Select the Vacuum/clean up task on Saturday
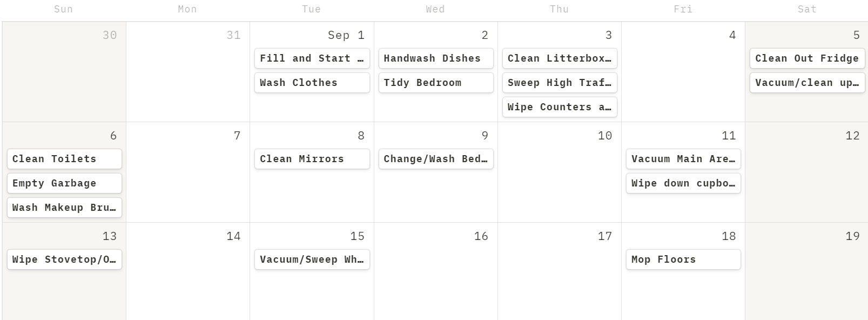Screen dimensions: 868x320 coord(807,83)
